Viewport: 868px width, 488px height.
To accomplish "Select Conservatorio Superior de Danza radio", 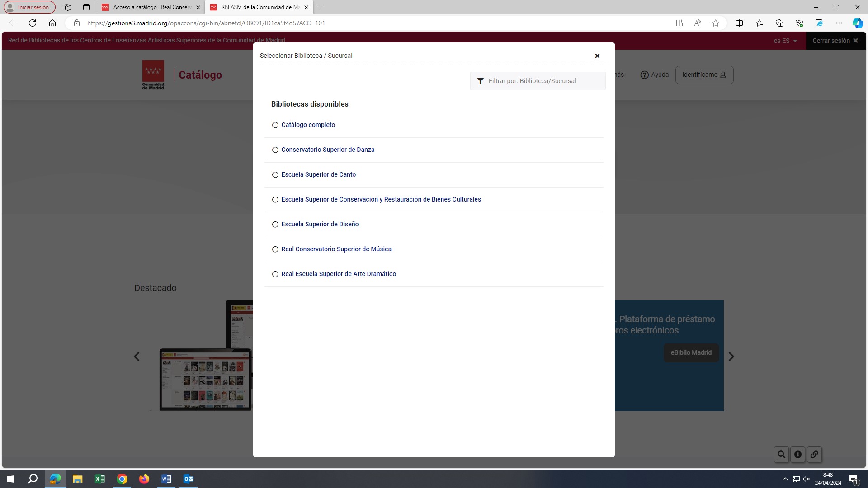I will tap(275, 150).
